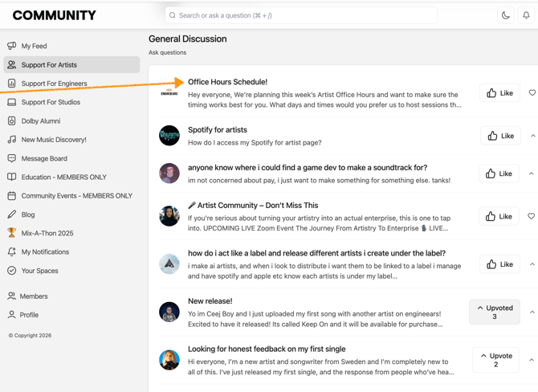Click Support For Engineers sidebar icon
538x392 pixels.
[x=11, y=84]
